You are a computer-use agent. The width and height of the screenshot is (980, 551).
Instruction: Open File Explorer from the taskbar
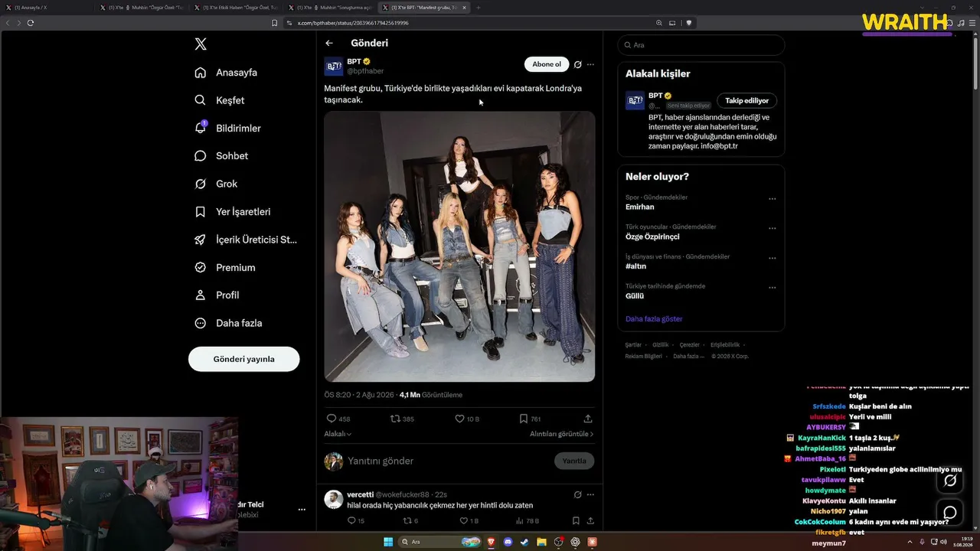(541, 542)
